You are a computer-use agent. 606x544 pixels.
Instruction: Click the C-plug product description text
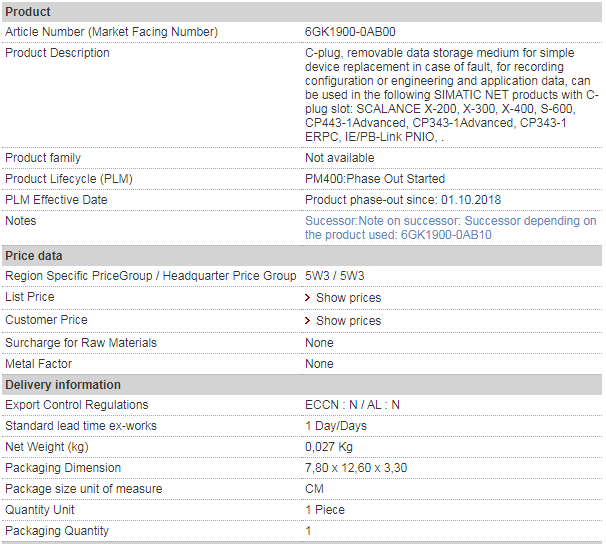click(451, 95)
